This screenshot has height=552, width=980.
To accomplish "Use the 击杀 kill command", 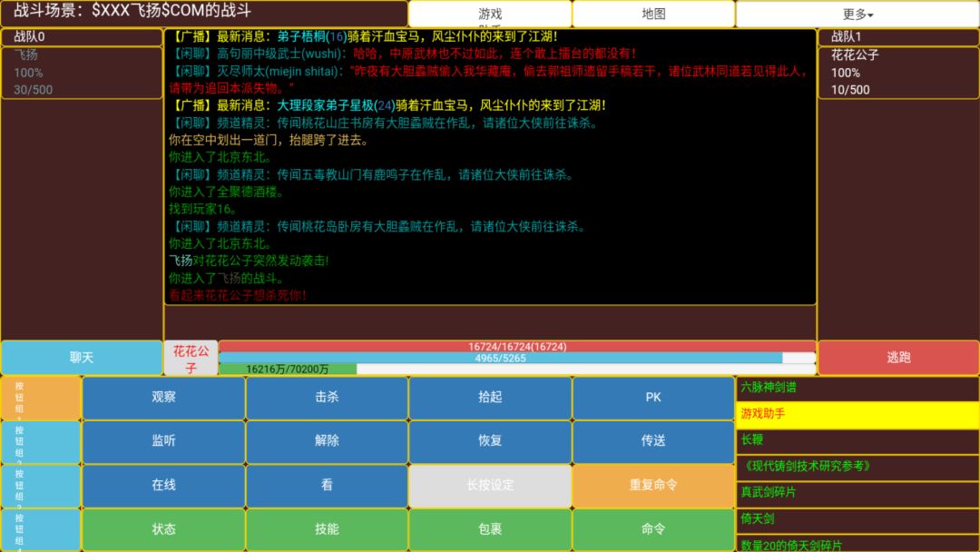I will [326, 397].
